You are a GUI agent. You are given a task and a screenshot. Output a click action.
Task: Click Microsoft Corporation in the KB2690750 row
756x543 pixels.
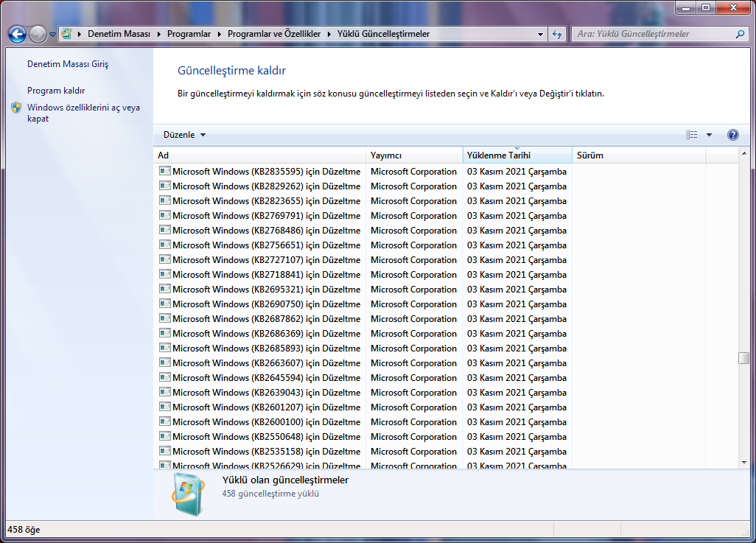pyautogui.click(x=413, y=304)
